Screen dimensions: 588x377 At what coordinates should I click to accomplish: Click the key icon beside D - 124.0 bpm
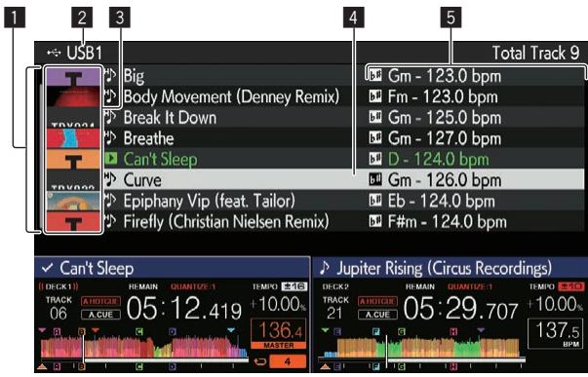coord(375,159)
